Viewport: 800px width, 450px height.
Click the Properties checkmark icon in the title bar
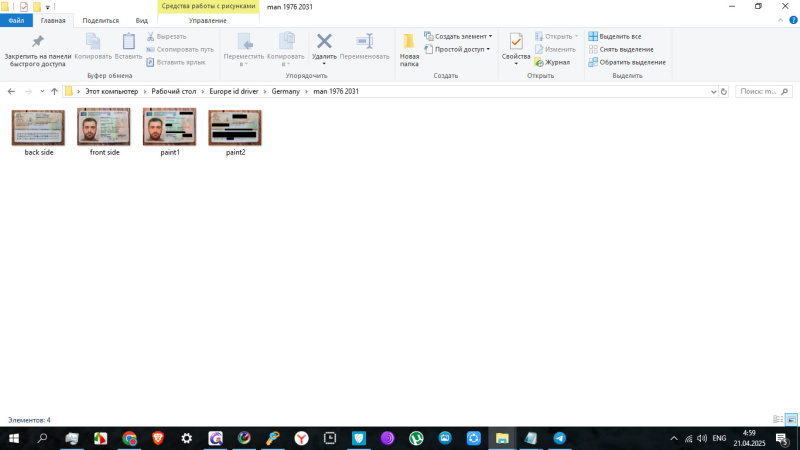click(24, 7)
